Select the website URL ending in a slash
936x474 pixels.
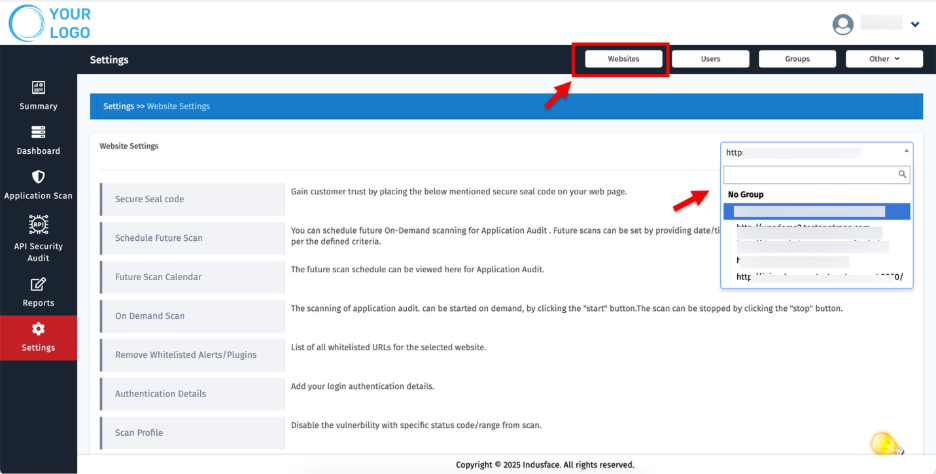820,277
